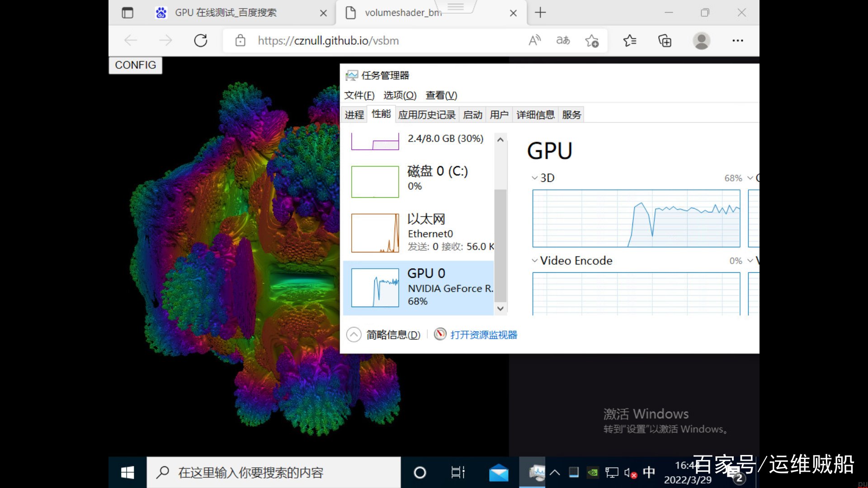
Task: Open the Collections icon
Action: [665, 41]
